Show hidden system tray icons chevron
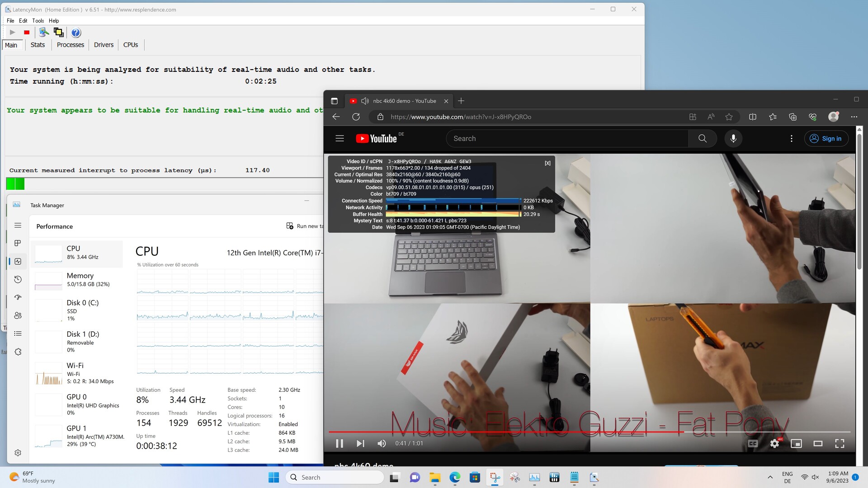The height and width of the screenshot is (488, 868). click(x=770, y=477)
